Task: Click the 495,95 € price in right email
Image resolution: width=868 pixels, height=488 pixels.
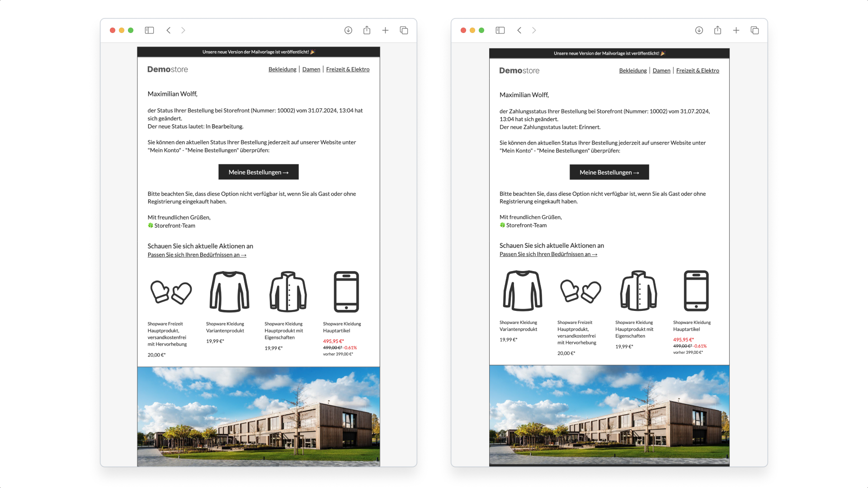Action: click(x=683, y=340)
